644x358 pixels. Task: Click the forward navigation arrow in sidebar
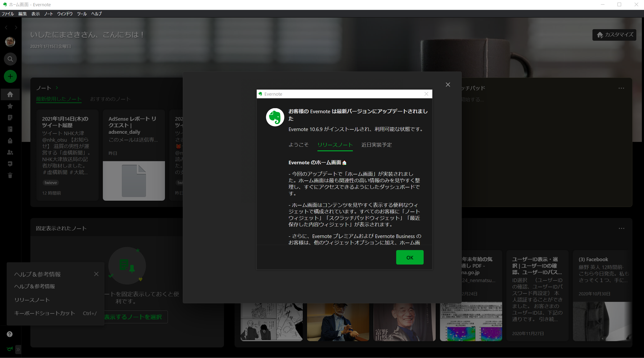click(x=16, y=27)
